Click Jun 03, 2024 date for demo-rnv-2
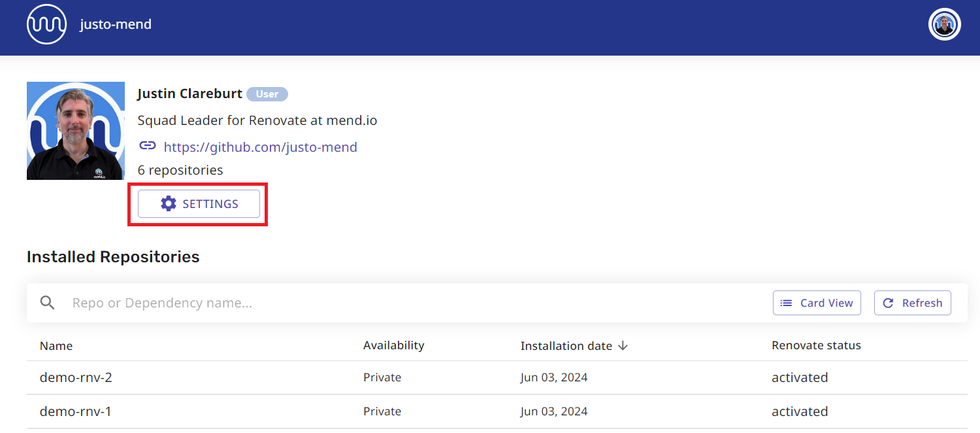The height and width of the screenshot is (433, 980). click(554, 377)
